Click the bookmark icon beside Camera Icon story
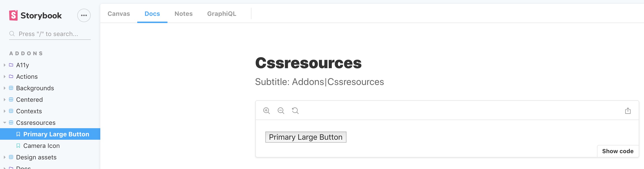This screenshot has width=644, height=169. click(x=18, y=145)
